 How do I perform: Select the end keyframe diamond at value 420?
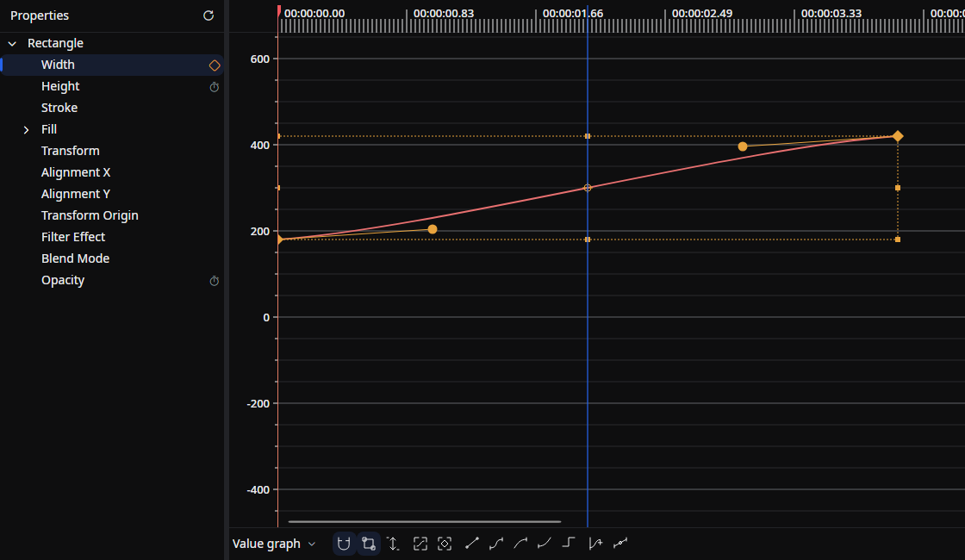(x=897, y=136)
